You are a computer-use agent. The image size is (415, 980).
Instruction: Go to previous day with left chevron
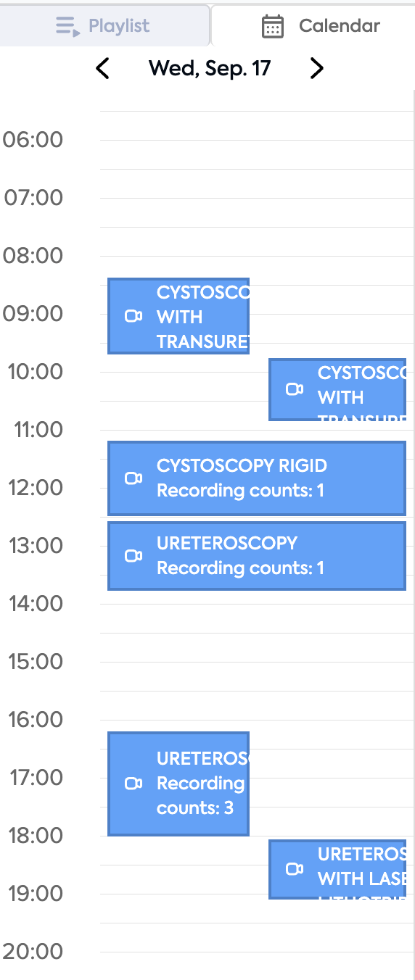(x=103, y=69)
